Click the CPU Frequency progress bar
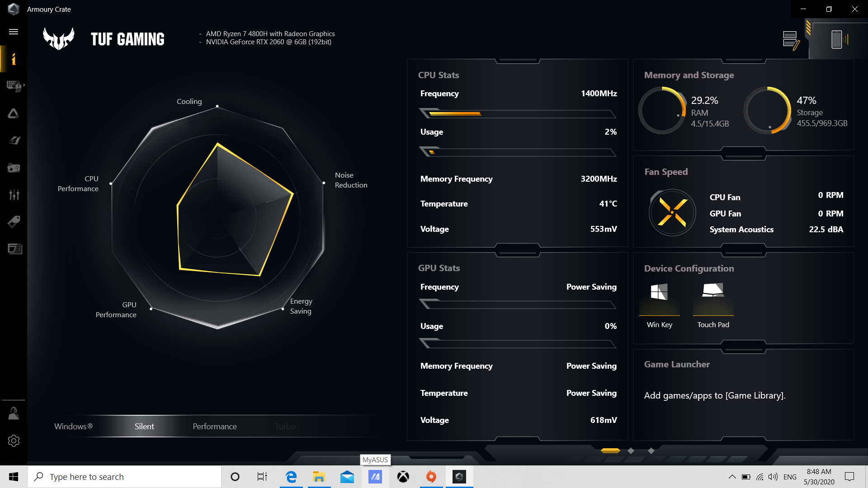This screenshot has height=488, width=868. click(518, 113)
